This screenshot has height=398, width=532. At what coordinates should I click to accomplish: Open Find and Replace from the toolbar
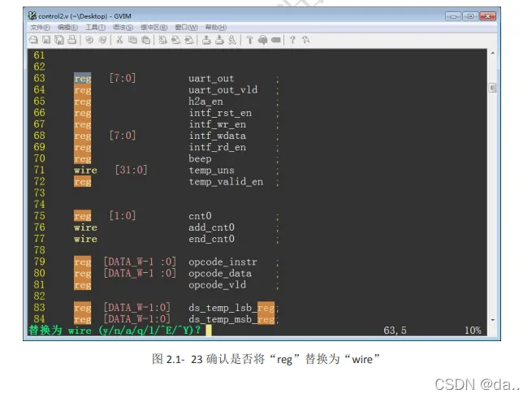pyautogui.click(x=163, y=40)
